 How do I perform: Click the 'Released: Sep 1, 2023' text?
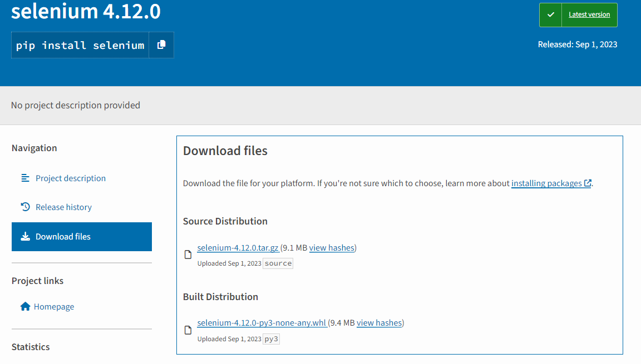[578, 44]
